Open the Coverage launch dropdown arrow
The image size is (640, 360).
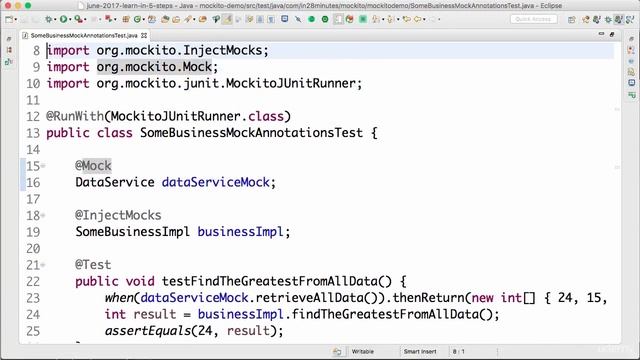point(85,19)
